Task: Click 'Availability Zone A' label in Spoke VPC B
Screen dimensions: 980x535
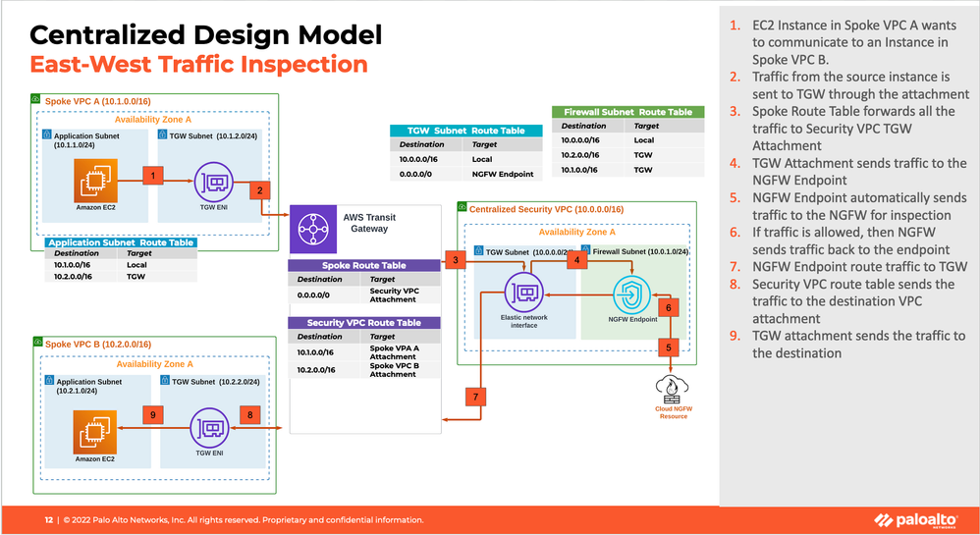Action: 155,364
